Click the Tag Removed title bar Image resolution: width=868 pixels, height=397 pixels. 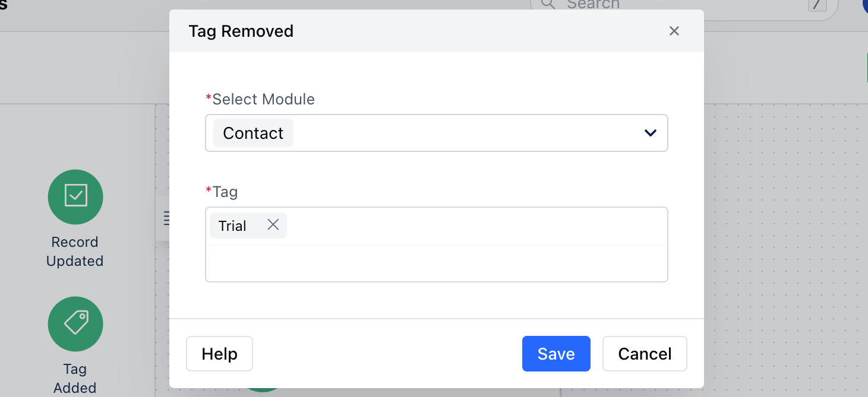(x=437, y=31)
